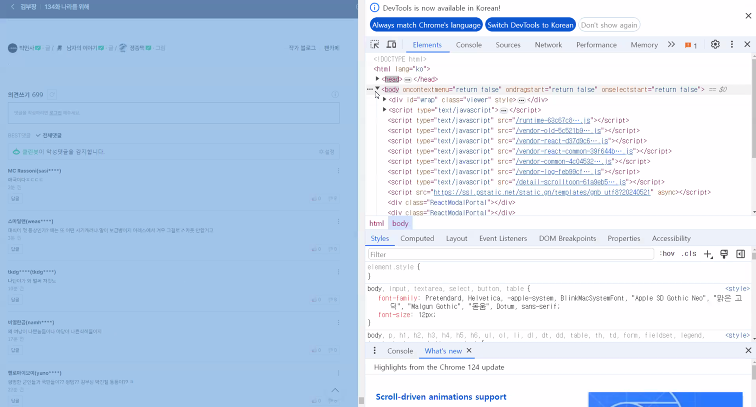
Task: Click the info icon in the language banner
Action: click(374, 8)
